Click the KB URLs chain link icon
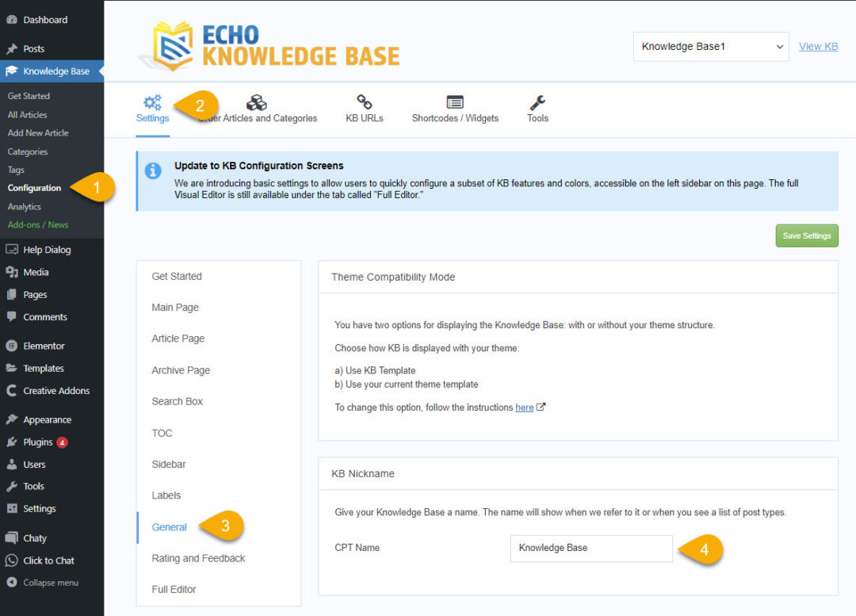856x616 pixels. click(x=364, y=101)
